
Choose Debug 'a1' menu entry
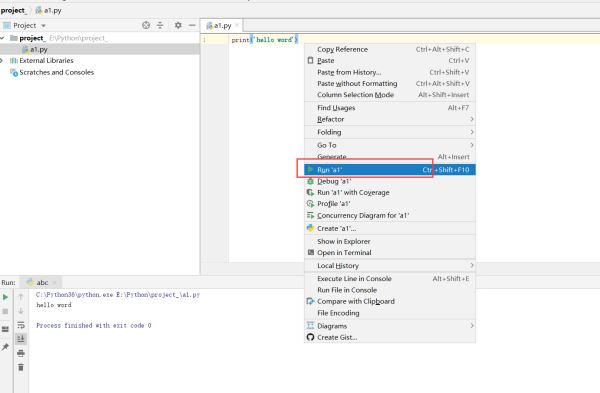(390, 181)
